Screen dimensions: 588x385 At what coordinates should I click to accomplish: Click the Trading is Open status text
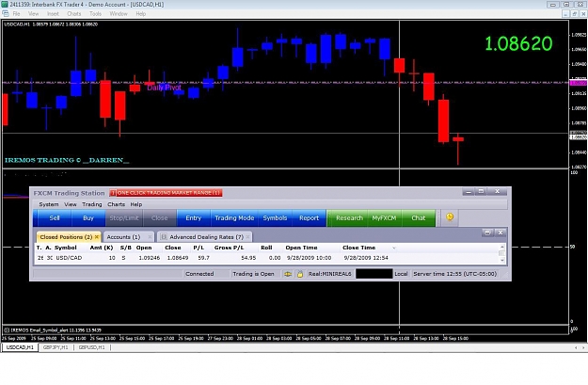(x=253, y=274)
